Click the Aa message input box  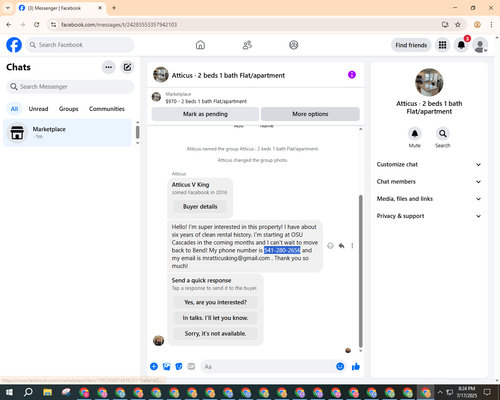point(267,367)
